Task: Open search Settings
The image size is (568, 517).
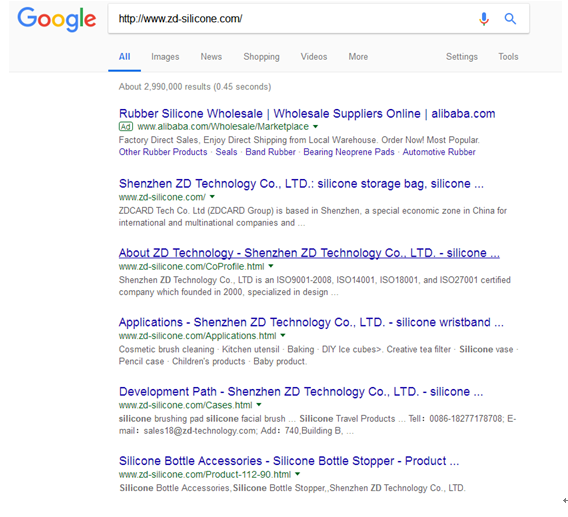Action: (462, 57)
